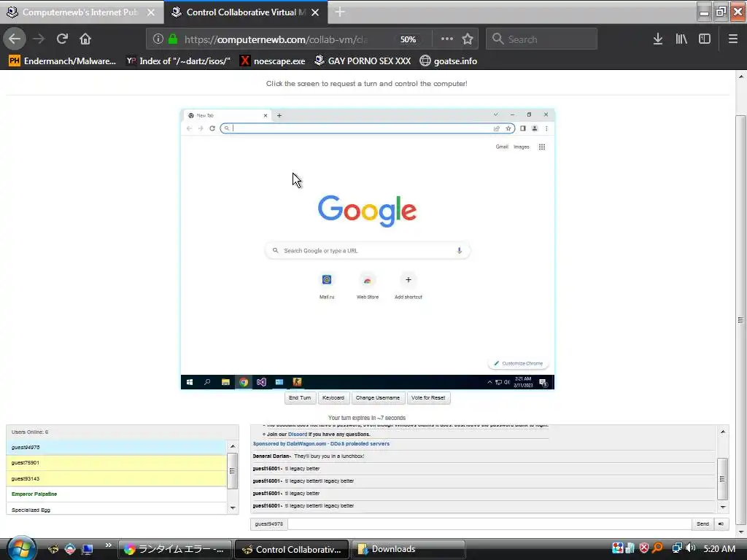Click the Google search box in VM
Viewport: 747px width, 560px height.
(368, 251)
